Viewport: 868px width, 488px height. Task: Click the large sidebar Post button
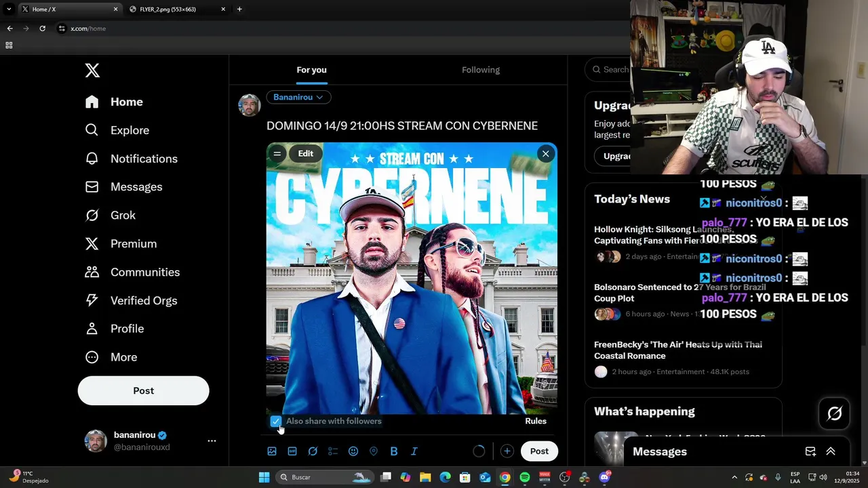tap(143, 390)
